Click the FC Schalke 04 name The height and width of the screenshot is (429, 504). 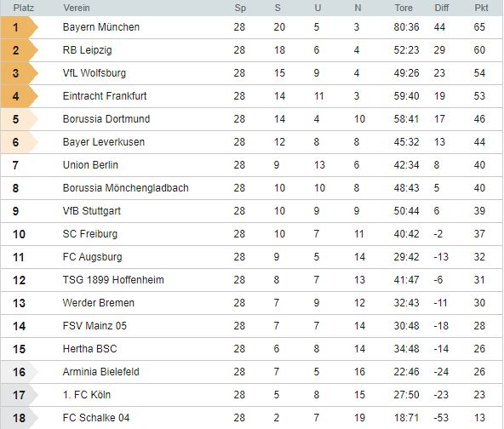(96, 418)
